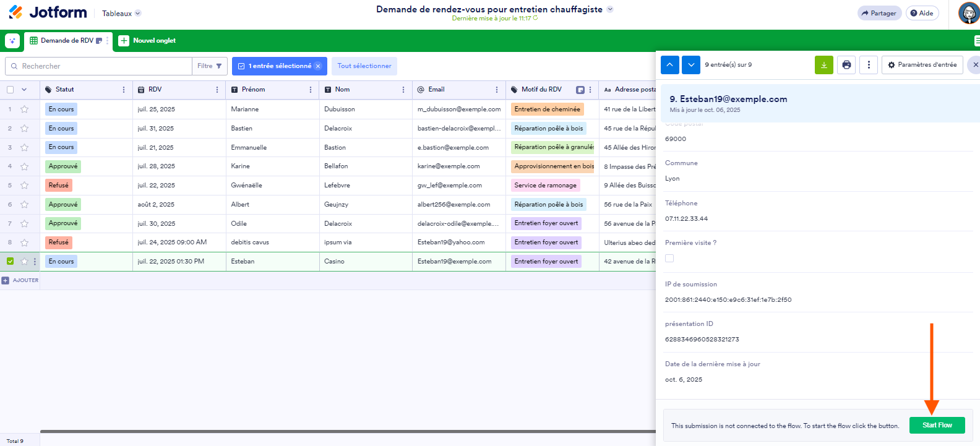Click the Partager button
The height and width of the screenshot is (446, 980).
pyautogui.click(x=879, y=13)
